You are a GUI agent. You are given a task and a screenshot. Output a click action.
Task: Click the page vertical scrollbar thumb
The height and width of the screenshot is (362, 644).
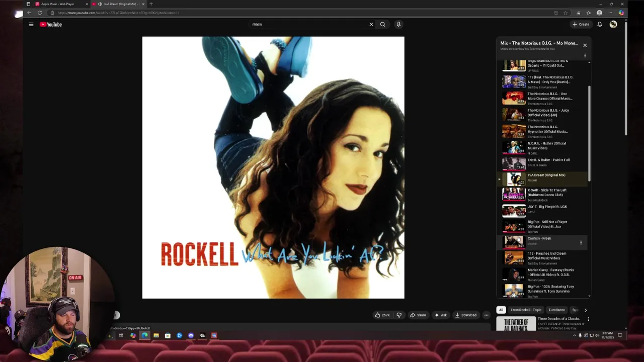(x=626, y=78)
